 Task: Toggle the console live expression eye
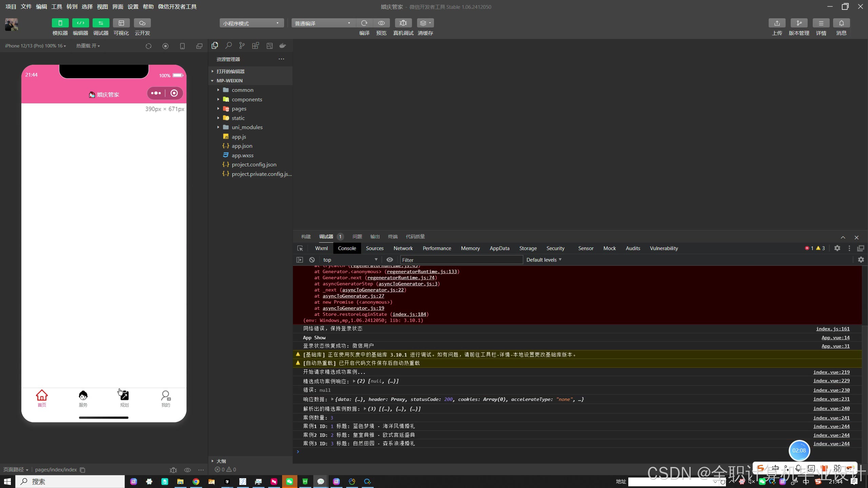390,260
